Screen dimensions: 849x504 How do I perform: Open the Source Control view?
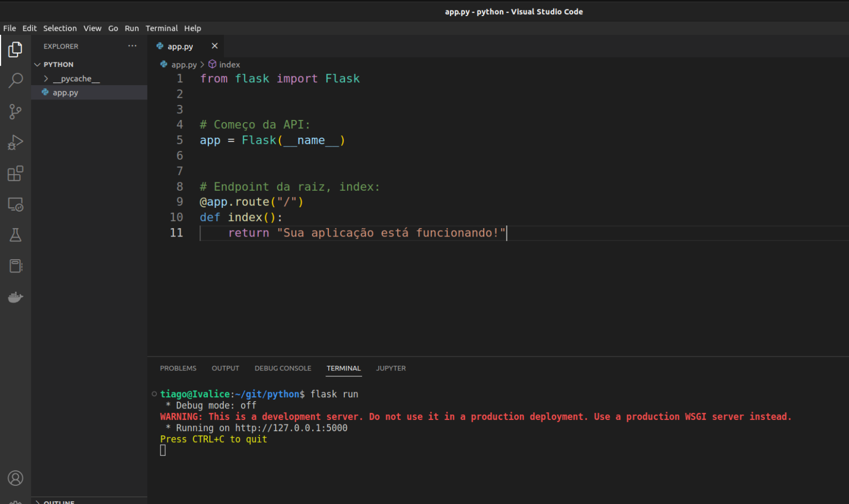tap(15, 112)
